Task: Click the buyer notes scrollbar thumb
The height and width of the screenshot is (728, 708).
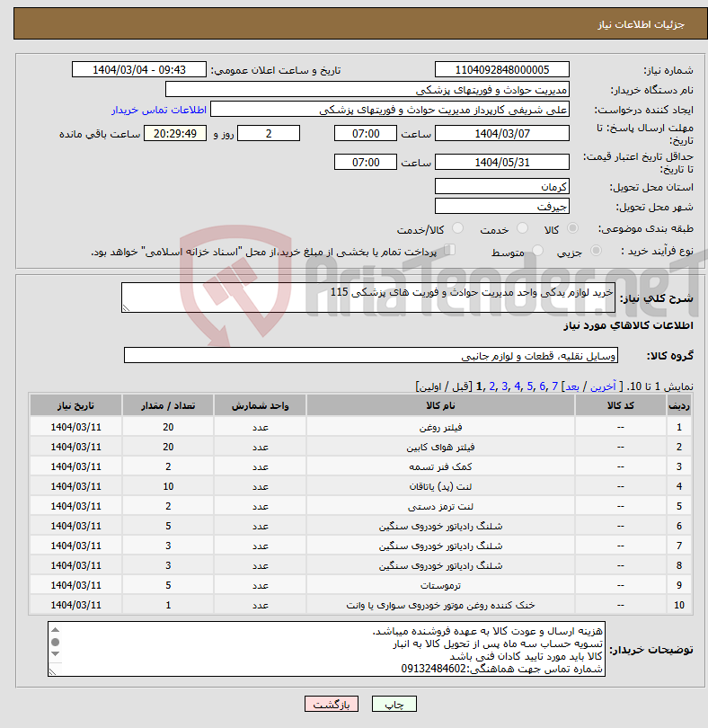Action: pos(55,642)
